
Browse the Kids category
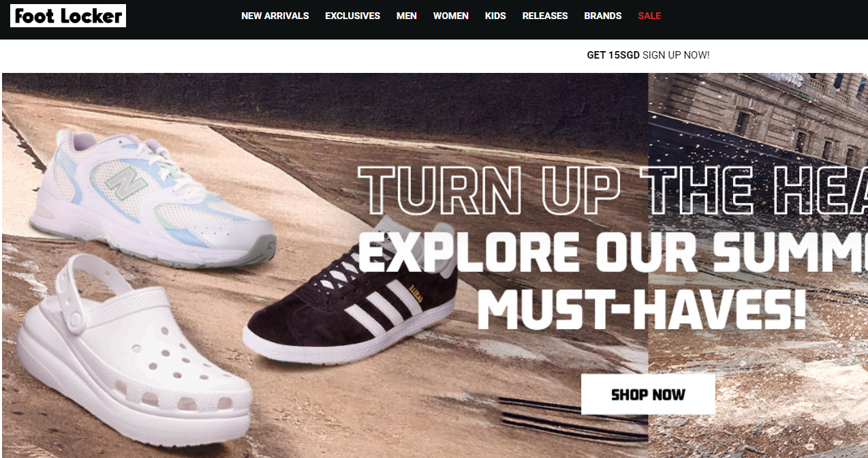tap(495, 16)
